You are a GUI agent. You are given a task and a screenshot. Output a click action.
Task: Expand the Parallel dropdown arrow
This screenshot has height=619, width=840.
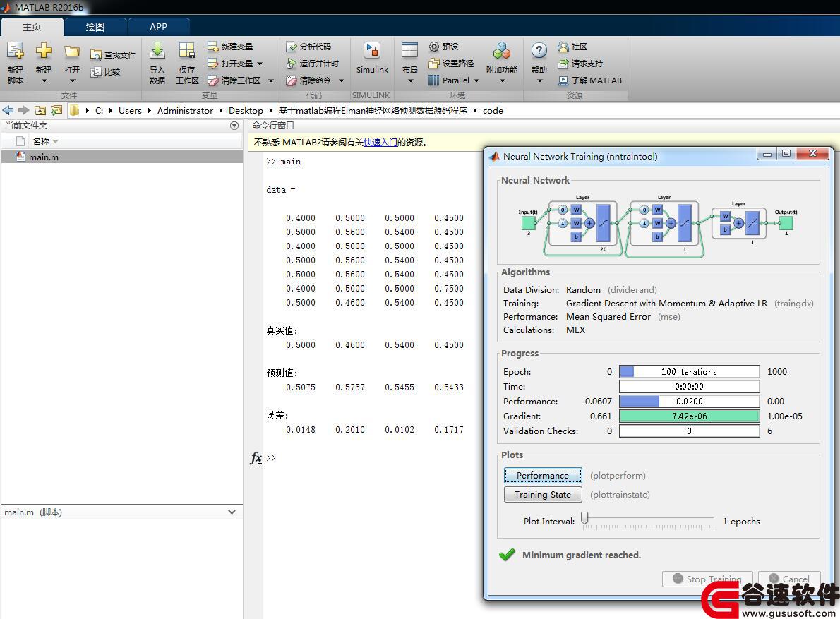(x=476, y=80)
